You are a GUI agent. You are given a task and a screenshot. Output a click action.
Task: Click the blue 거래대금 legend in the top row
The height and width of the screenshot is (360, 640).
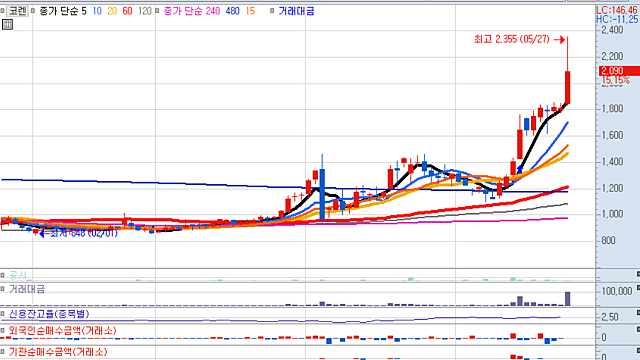click(x=296, y=11)
